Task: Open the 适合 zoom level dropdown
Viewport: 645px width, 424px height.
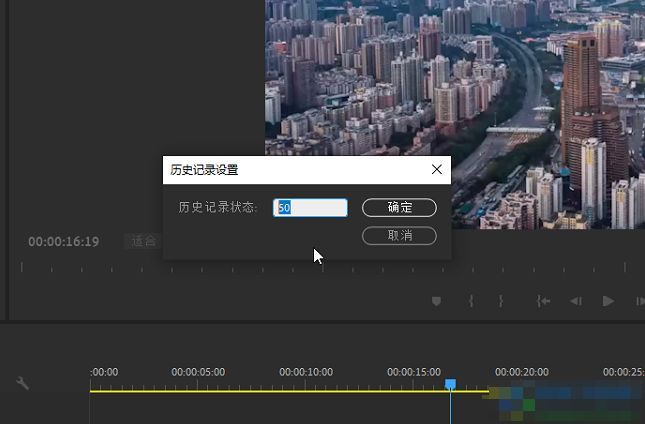Action: (143, 241)
